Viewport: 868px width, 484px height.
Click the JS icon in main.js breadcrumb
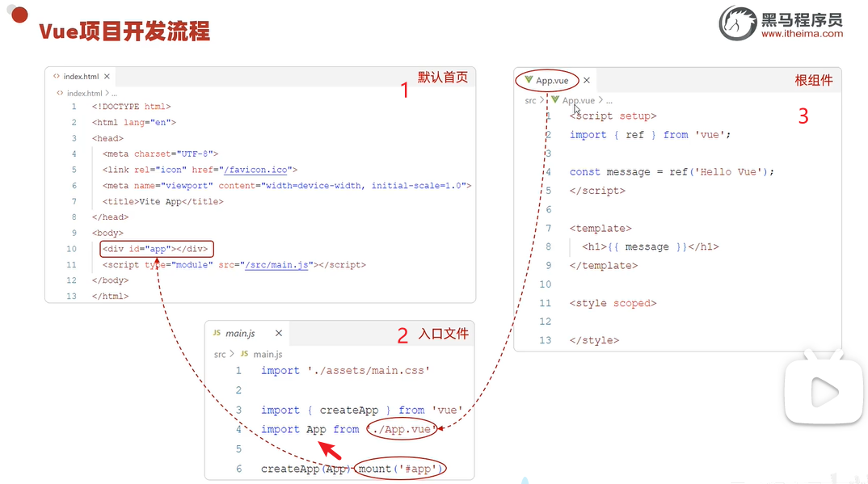click(x=244, y=353)
